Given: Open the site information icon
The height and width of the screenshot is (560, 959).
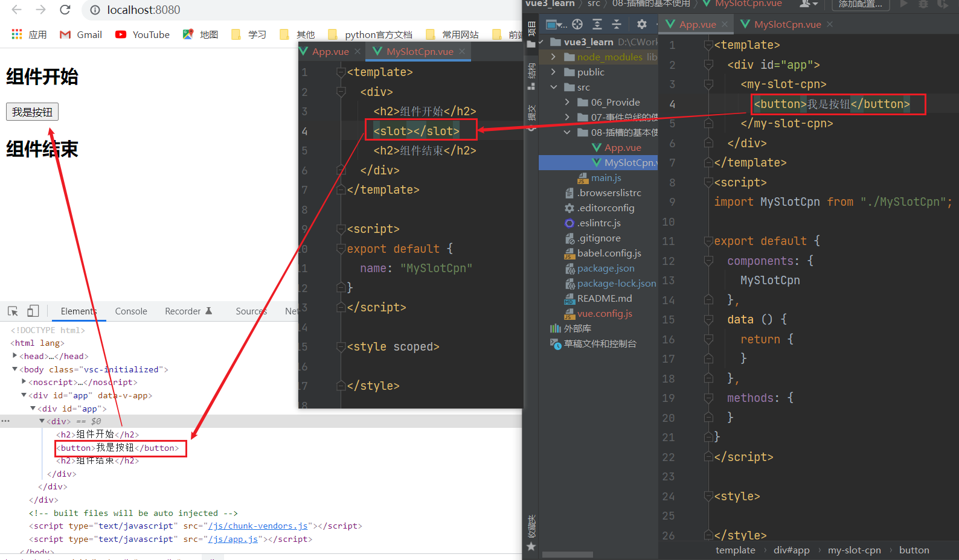Looking at the screenshot, I should 95,10.
